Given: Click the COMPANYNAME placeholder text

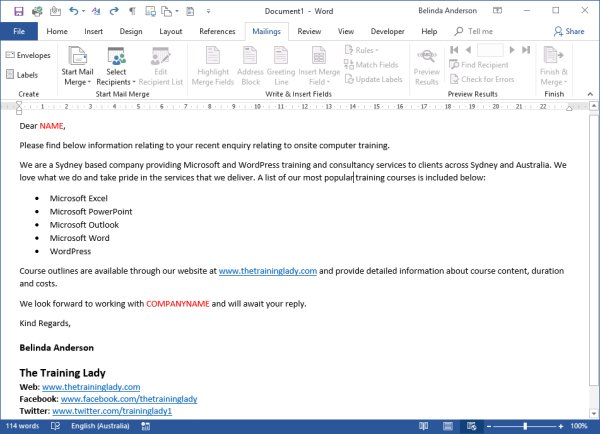Looking at the screenshot, I should (178, 304).
